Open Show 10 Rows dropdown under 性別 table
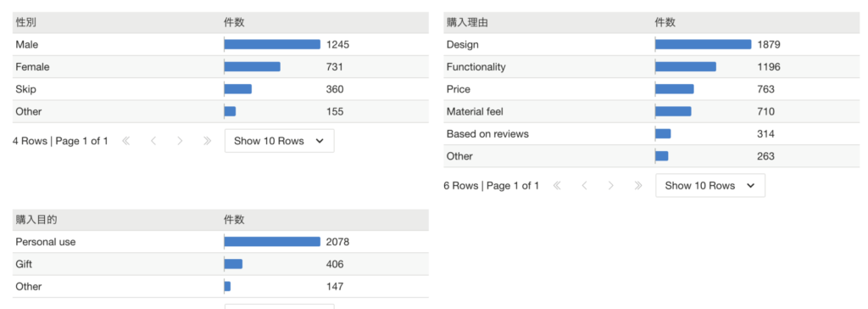Screen dimensions: 868x309 [279, 141]
